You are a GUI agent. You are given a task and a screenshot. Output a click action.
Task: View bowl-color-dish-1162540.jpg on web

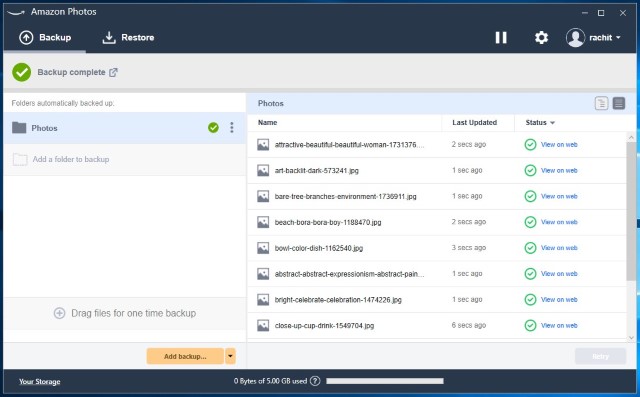click(559, 248)
